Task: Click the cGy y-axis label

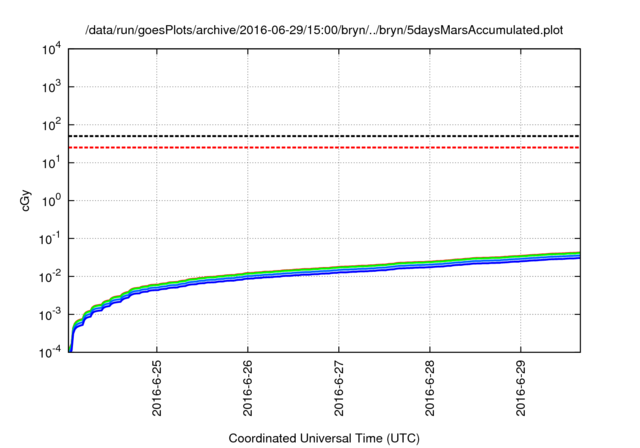Action: coord(26,201)
